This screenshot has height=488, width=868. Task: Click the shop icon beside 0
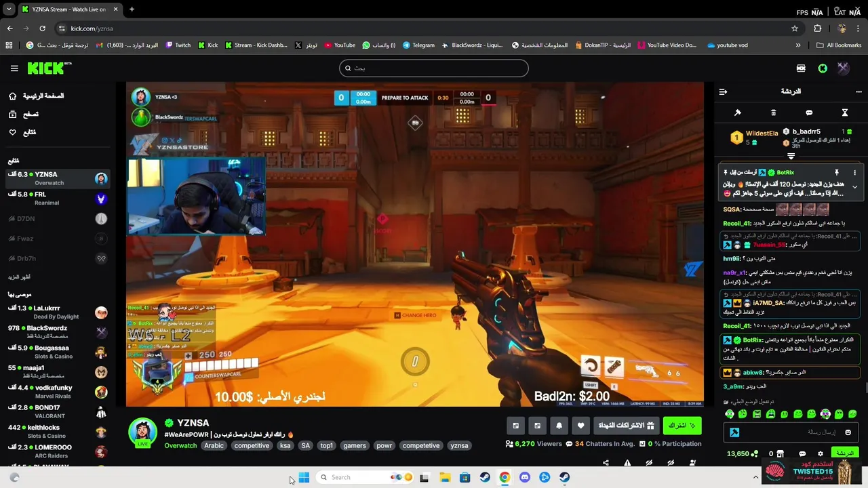click(780, 454)
